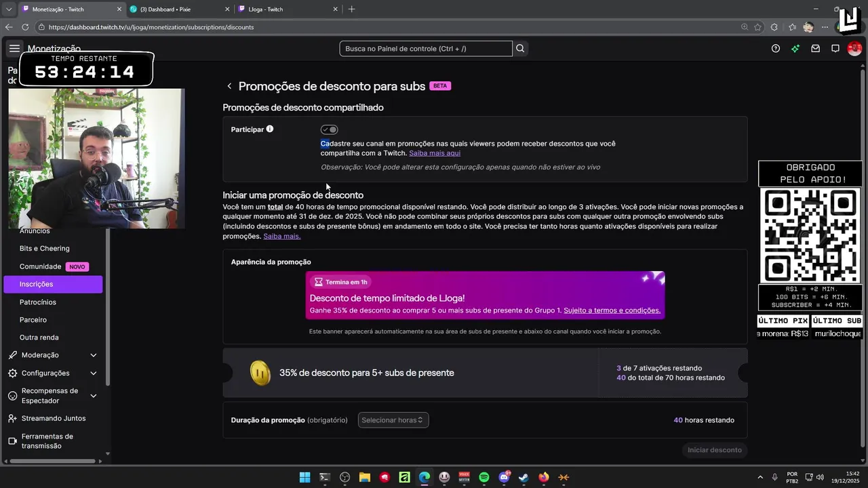Open the hamburger navigation menu

[14, 48]
